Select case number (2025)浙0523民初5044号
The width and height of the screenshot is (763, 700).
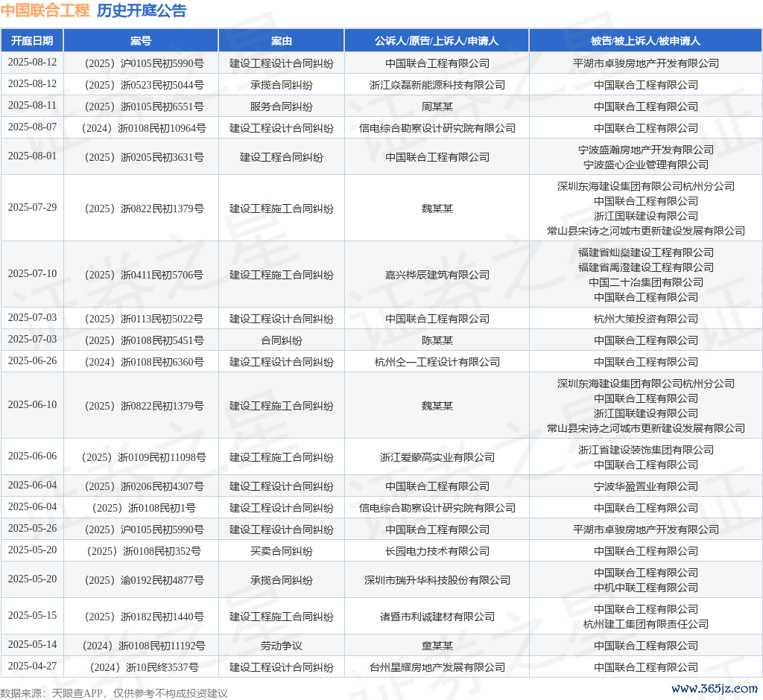click(x=141, y=85)
